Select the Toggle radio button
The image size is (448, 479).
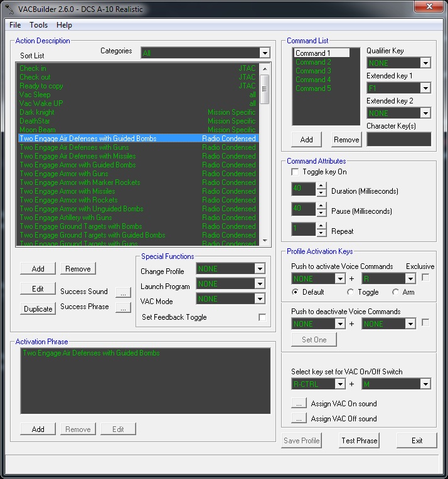pyautogui.click(x=351, y=292)
